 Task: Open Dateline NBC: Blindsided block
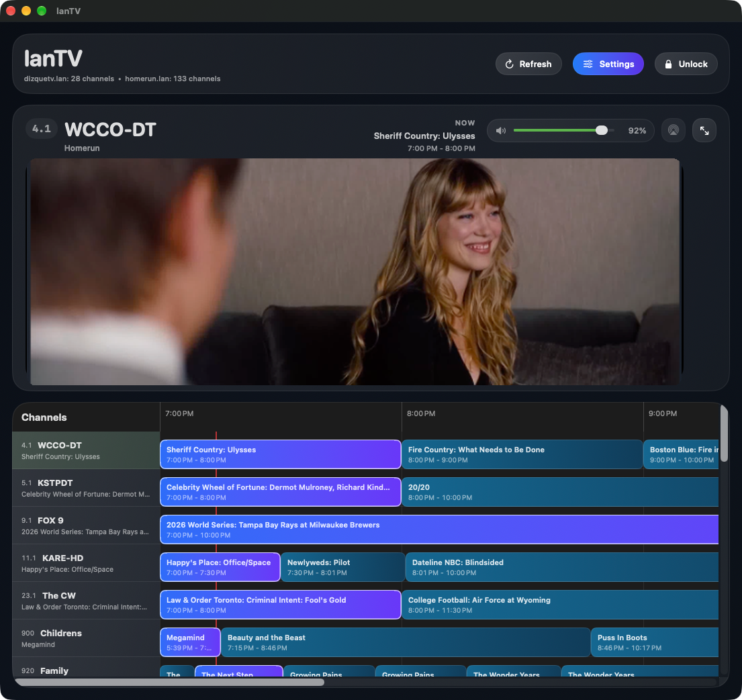click(x=562, y=567)
